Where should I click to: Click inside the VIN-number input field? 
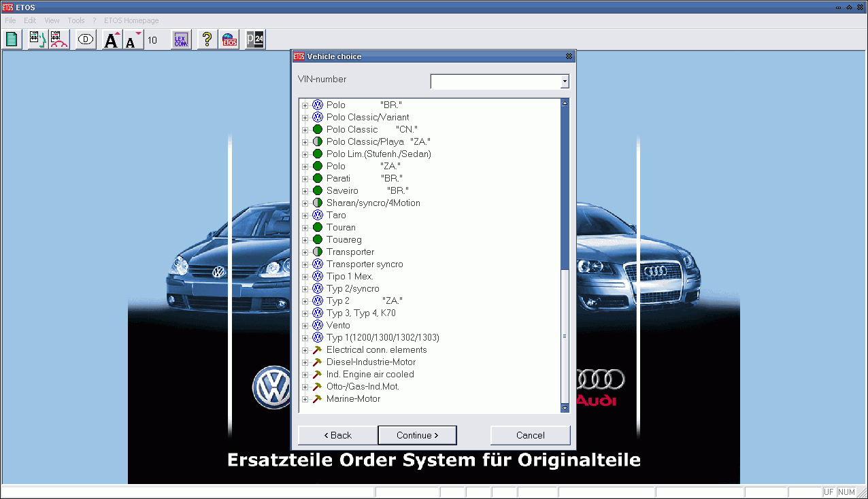[x=495, y=82]
